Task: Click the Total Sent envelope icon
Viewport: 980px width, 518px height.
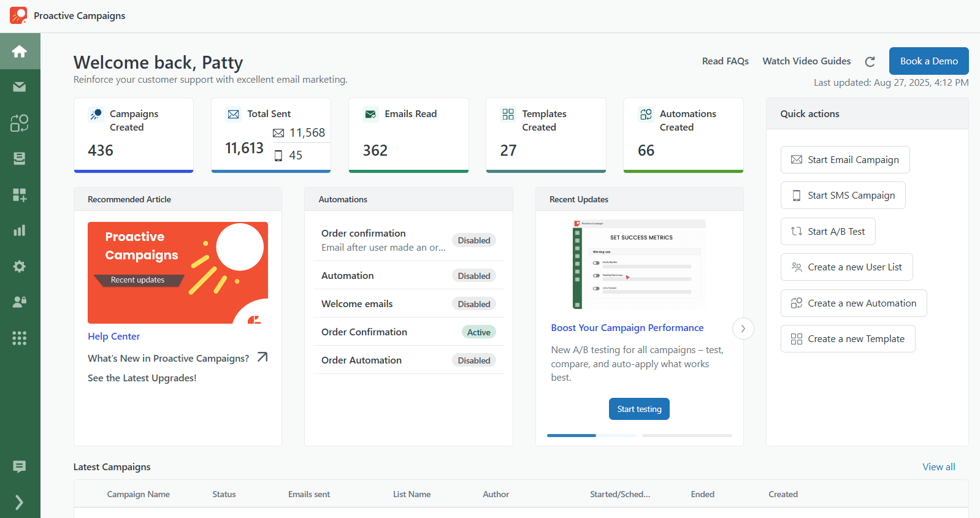Action: click(233, 114)
